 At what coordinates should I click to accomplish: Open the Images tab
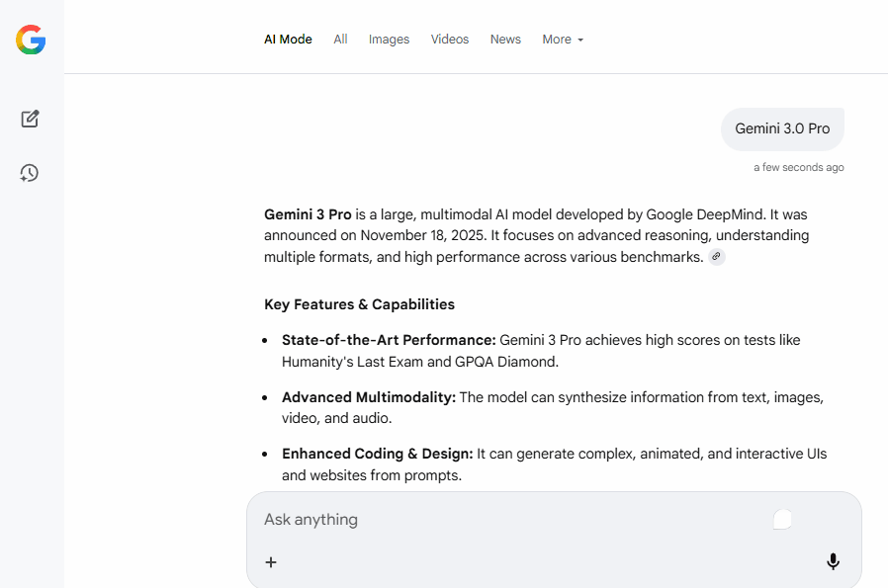tap(389, 40)
